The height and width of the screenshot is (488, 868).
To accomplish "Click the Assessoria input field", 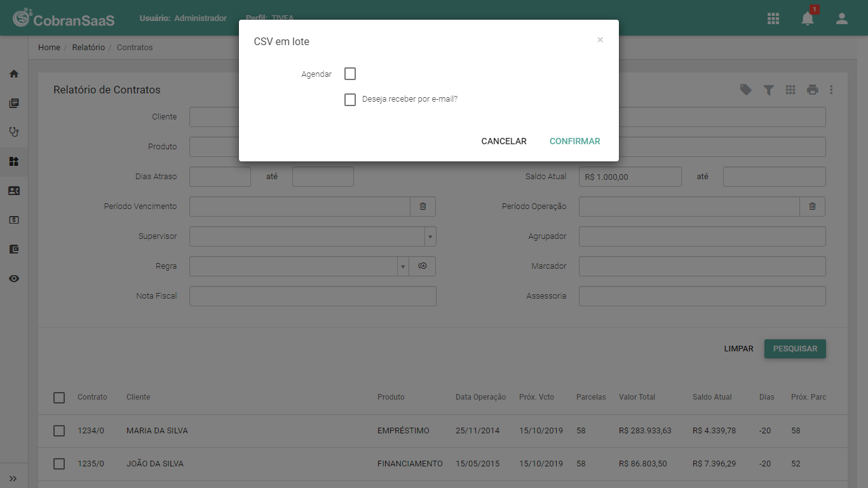I will pyautogui.click(x=702, y=296).
